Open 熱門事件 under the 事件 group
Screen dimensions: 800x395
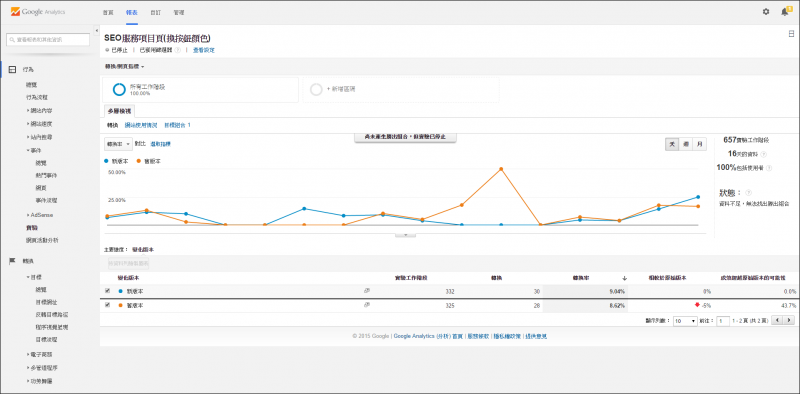tap(46, 175)
